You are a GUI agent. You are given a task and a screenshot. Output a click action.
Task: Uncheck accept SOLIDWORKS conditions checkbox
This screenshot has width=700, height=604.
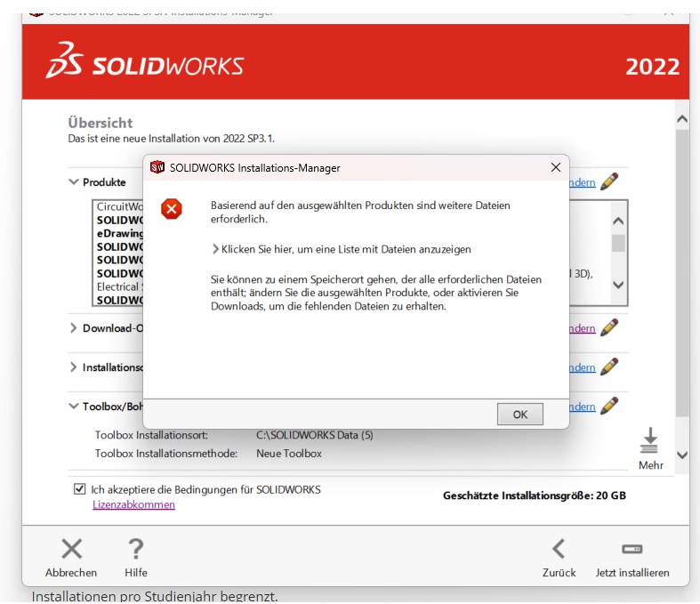click(79, 489)
